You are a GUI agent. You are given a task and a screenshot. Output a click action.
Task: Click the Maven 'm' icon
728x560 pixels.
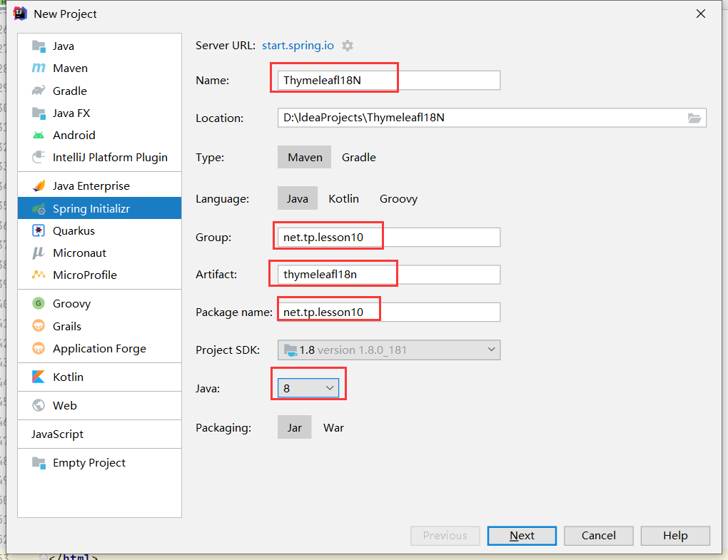[x=39, y=68]
